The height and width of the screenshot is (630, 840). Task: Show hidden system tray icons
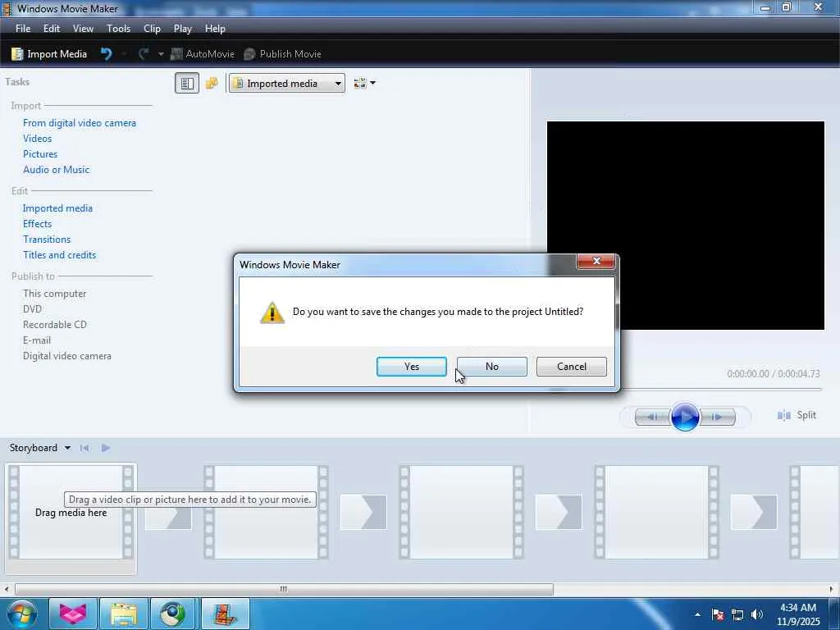[697, 614]
